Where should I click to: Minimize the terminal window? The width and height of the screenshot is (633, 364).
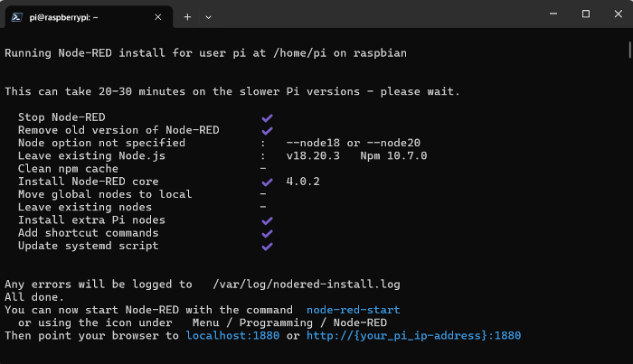(x=553, y=14)
